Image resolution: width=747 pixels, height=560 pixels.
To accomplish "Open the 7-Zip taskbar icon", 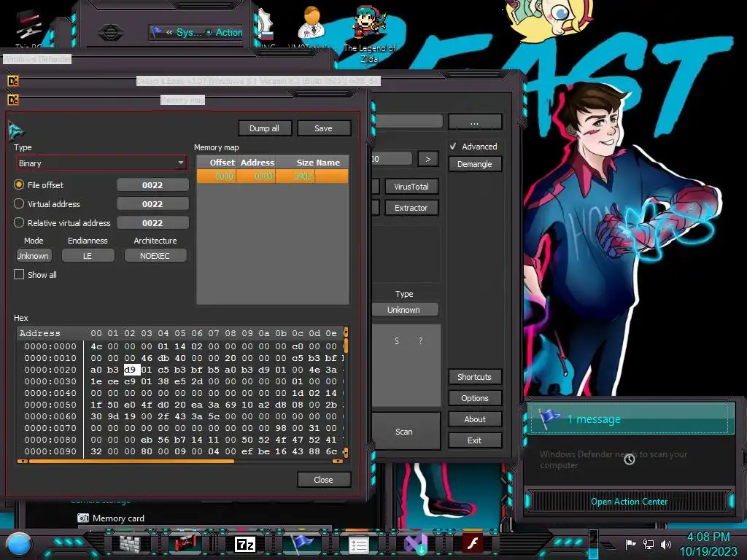I will click(x=245, y=544).
